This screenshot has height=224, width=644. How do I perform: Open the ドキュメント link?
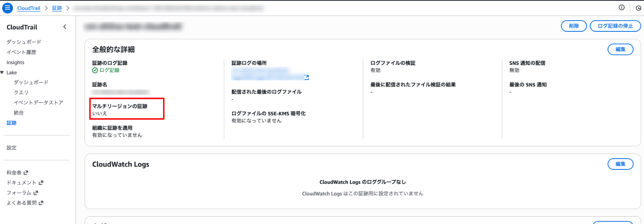pyautogui.click(x=21, y=183)
